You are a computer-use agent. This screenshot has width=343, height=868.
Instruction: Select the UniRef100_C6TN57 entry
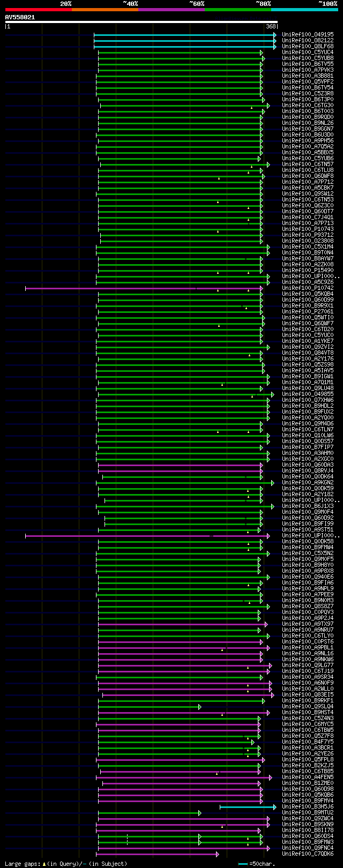[308, 164]
